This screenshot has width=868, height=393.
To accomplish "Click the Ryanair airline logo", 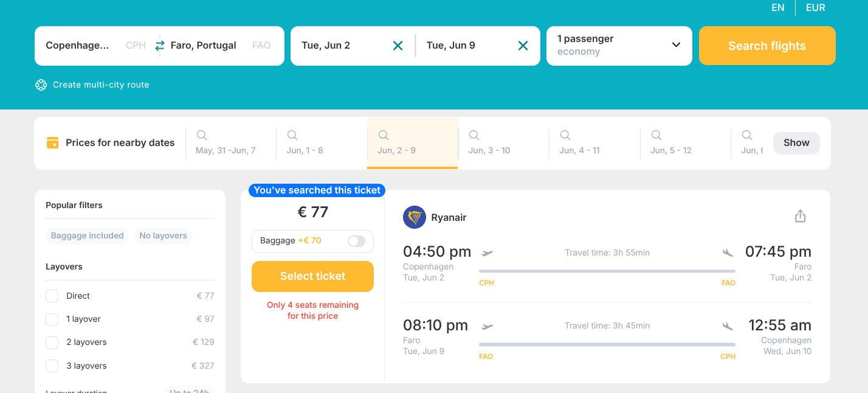I will 415,217.
